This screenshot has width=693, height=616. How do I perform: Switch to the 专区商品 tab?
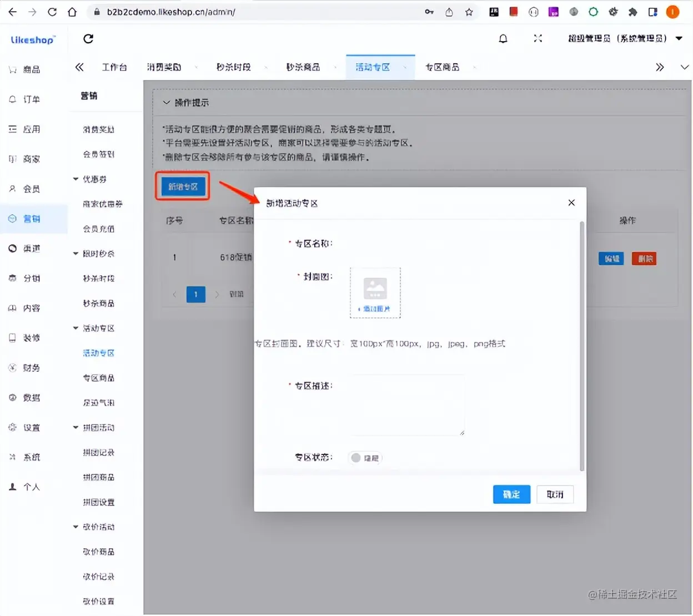tap(443, 67)
